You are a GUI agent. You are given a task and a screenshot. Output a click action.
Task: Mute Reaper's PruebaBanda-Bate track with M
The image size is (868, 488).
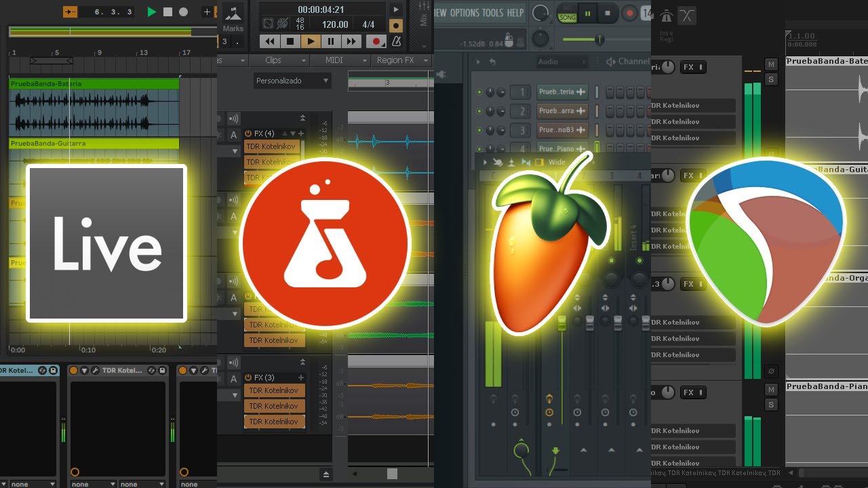pos(771,64)
